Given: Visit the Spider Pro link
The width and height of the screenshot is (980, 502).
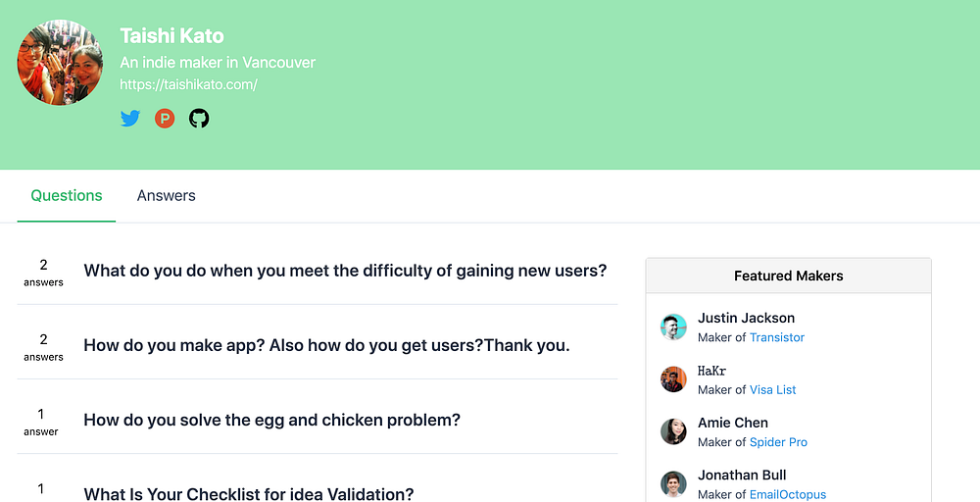Looking at the screenshot, I should point(778,442).
